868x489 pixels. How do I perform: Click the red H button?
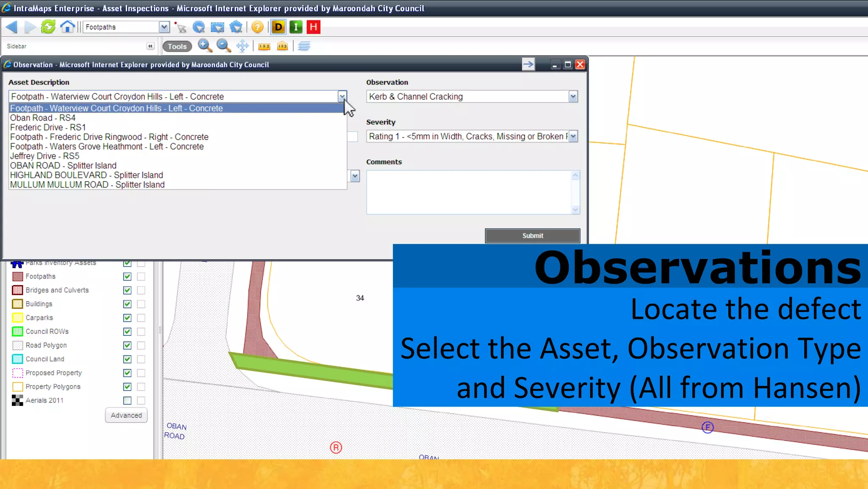tap(314, 27)
